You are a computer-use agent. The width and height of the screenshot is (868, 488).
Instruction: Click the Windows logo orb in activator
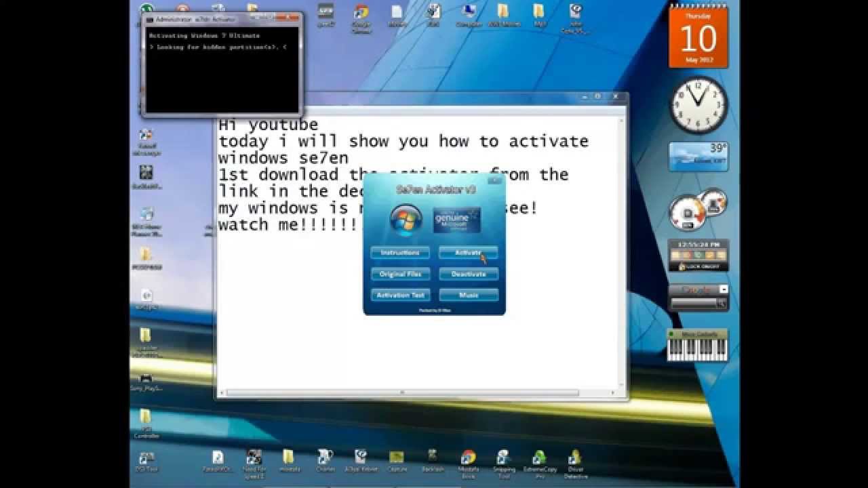click(x=406, y=220)
